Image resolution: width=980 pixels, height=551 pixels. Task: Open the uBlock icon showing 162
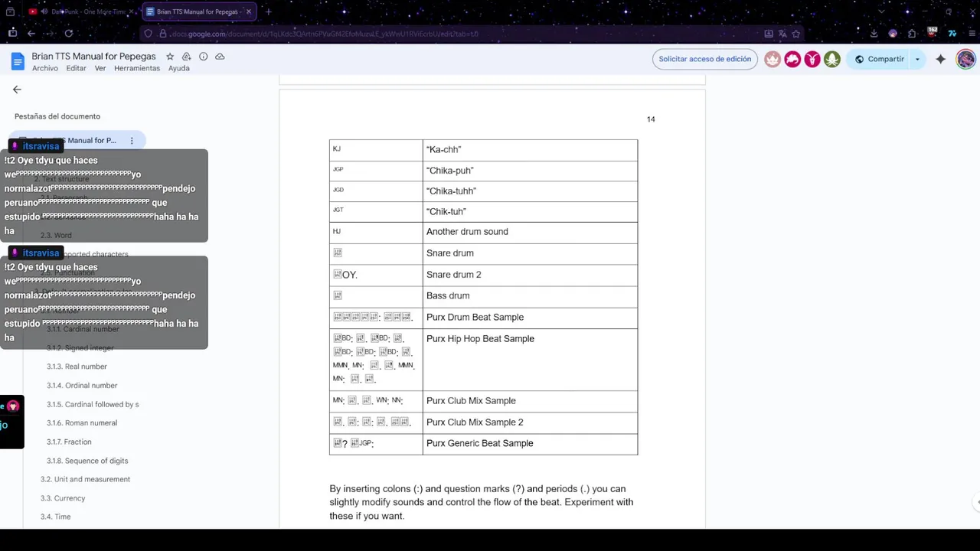(932, 32)
